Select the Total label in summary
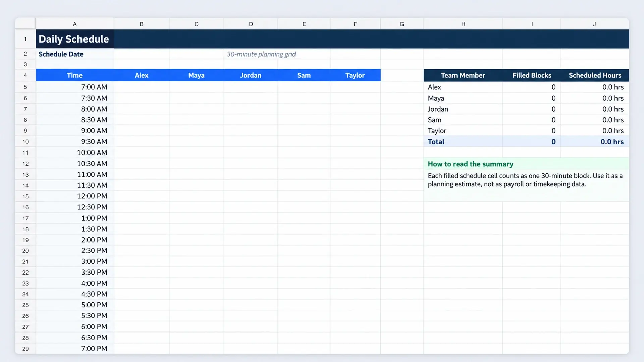Viewport: 644px width, 362px height. 463,142
